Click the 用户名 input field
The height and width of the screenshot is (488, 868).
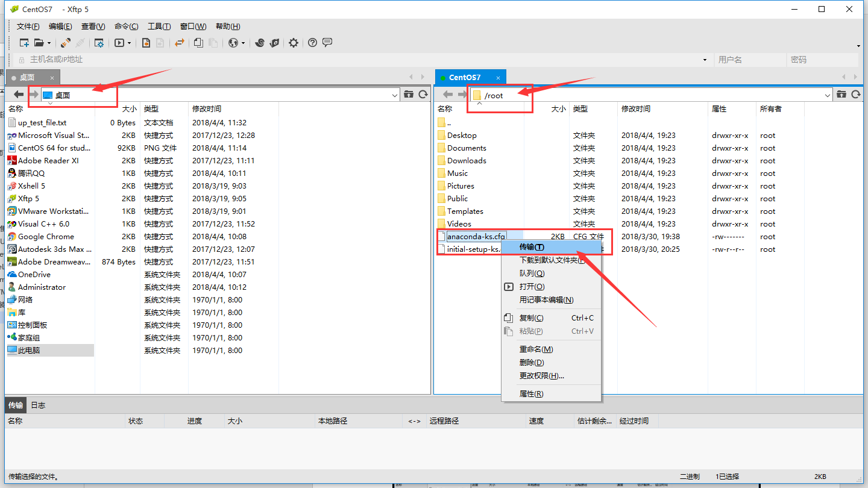coord(749,60)
